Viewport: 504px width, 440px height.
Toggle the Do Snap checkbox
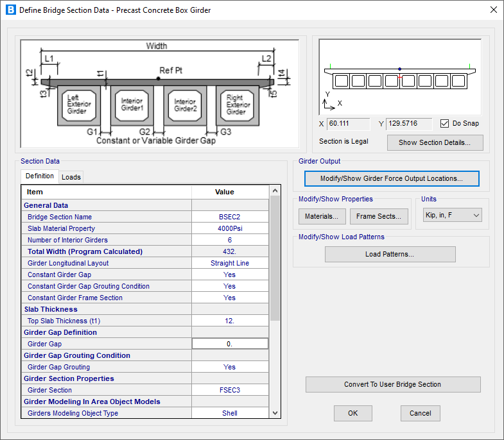[x=445, y=123]
